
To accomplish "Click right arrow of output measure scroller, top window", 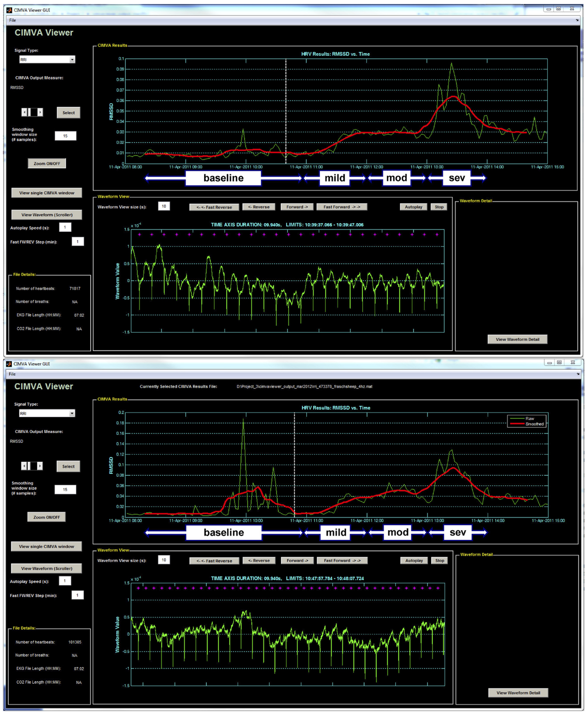I will [x=40, y=112].
